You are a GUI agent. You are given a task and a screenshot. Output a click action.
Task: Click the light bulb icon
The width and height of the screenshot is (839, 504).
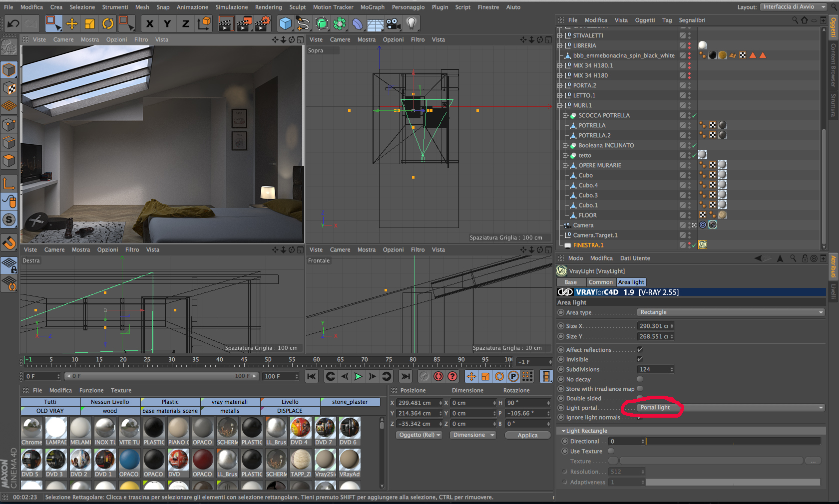coord(412,23)
